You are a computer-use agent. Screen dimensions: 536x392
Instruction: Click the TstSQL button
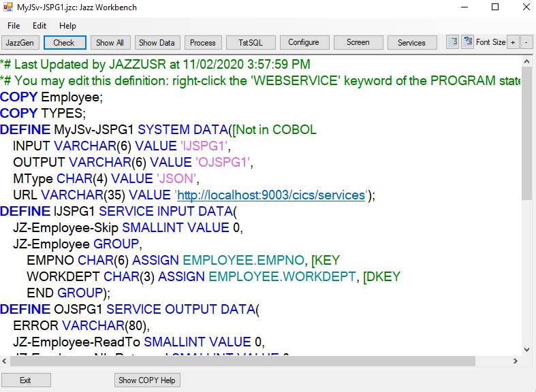(251, 43)
